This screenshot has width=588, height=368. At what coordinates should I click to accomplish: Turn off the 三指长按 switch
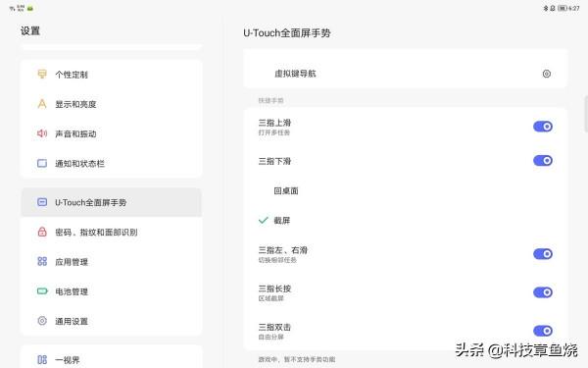543,292
